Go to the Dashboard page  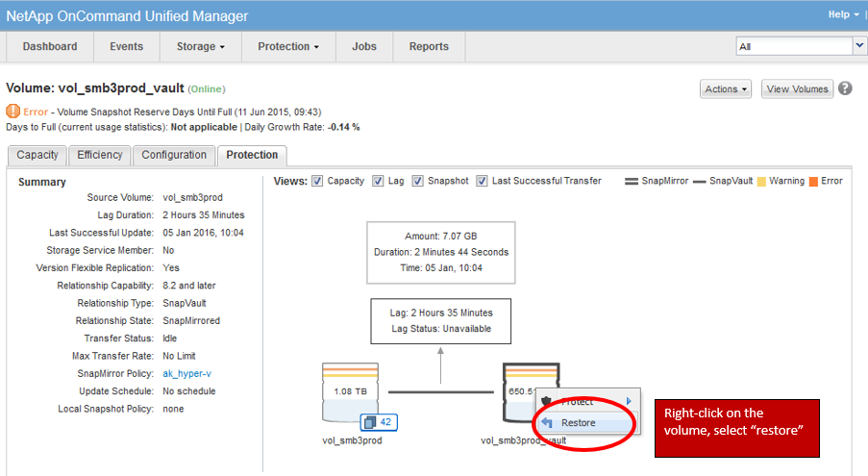click(50, 46)
